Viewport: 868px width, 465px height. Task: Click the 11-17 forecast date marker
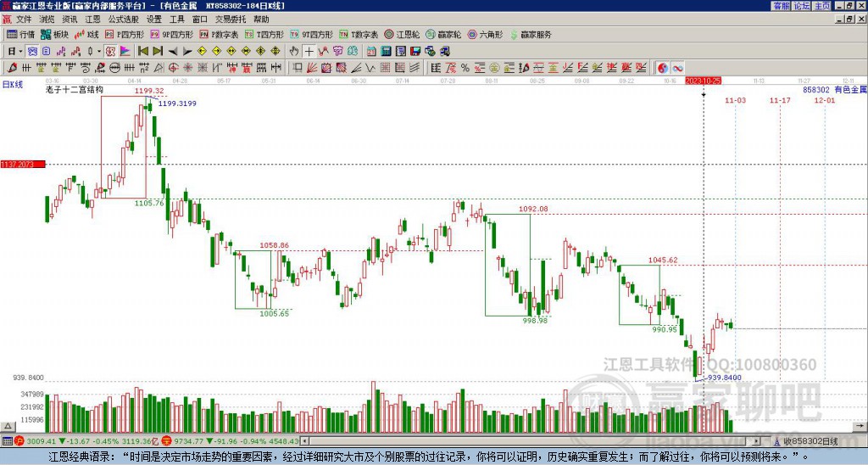780,100
